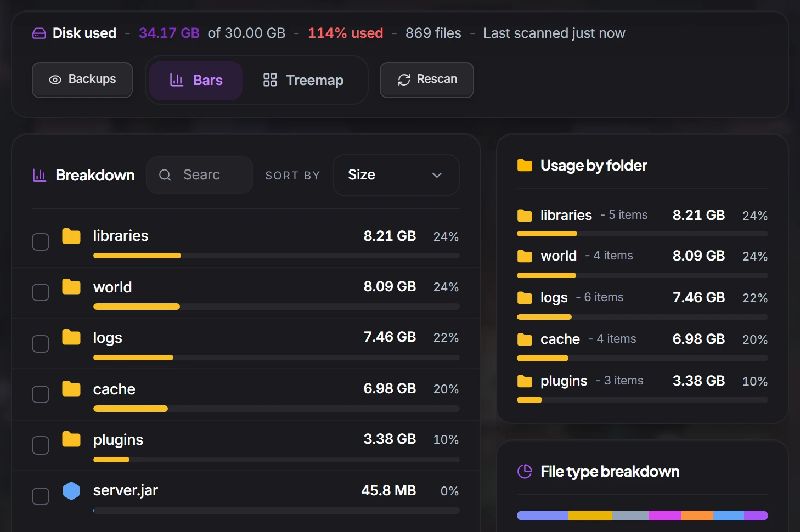Click the cache folder icon in Breakdown

click(x=71, y=388)
